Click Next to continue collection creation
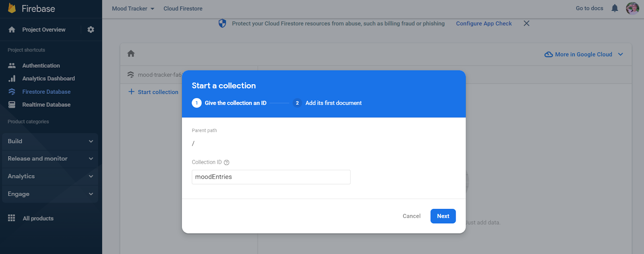Viewport: 644px width, 254px height. [x=442, y=216]
